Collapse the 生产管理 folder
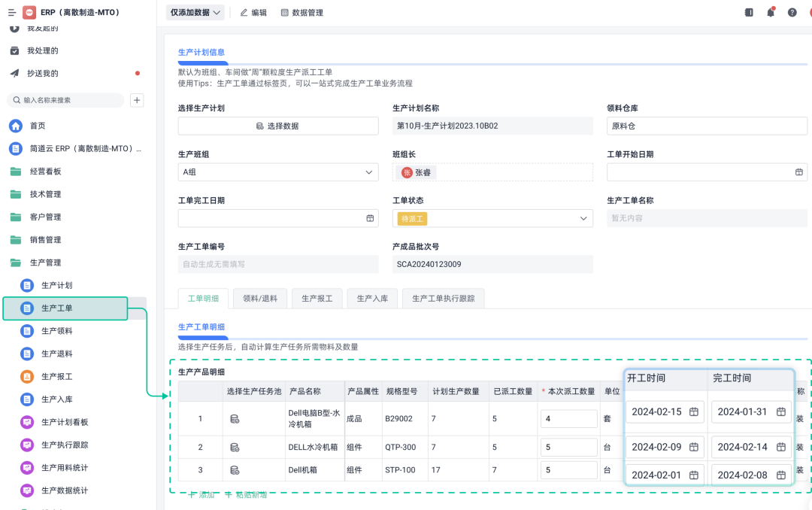812x510 pixels. (x=45, y=263)
